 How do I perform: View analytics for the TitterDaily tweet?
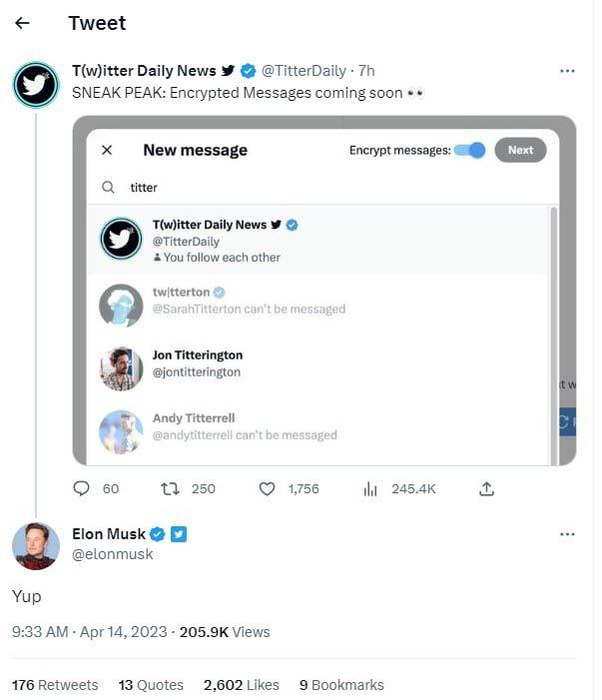[369, 488]
